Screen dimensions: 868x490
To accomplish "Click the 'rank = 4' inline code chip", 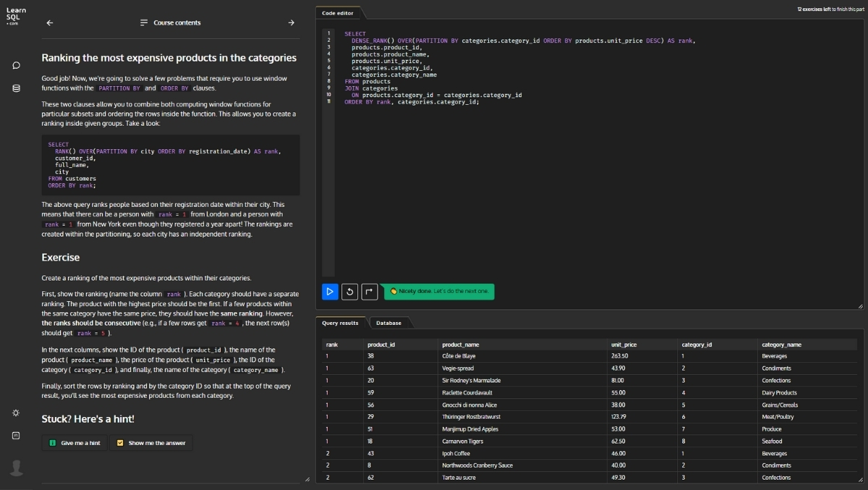I will (x=225, y=324).
